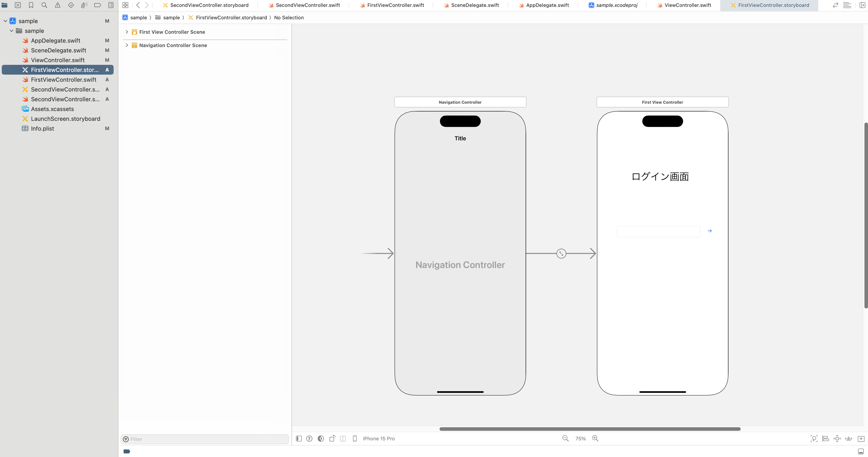This screenshot has width=868, height=457.
Task: Expand Navigation Controller Scene
Action: point(127,45)
